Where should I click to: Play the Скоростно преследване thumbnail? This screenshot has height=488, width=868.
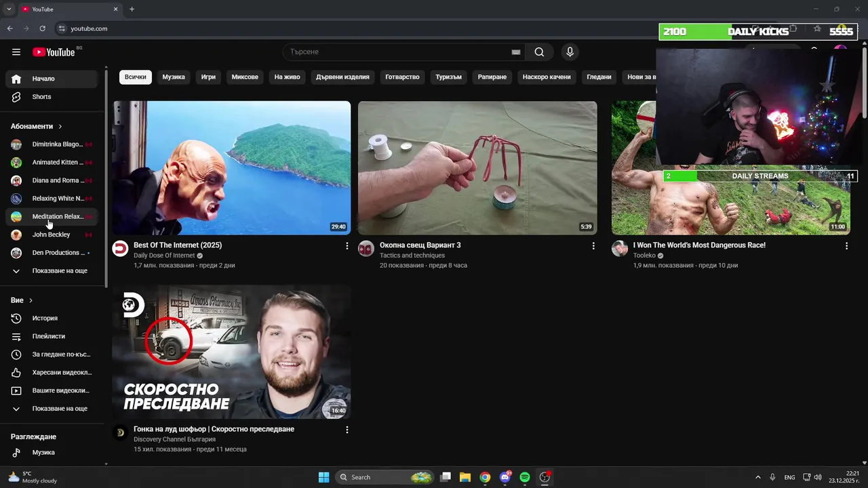click(231, 352)
